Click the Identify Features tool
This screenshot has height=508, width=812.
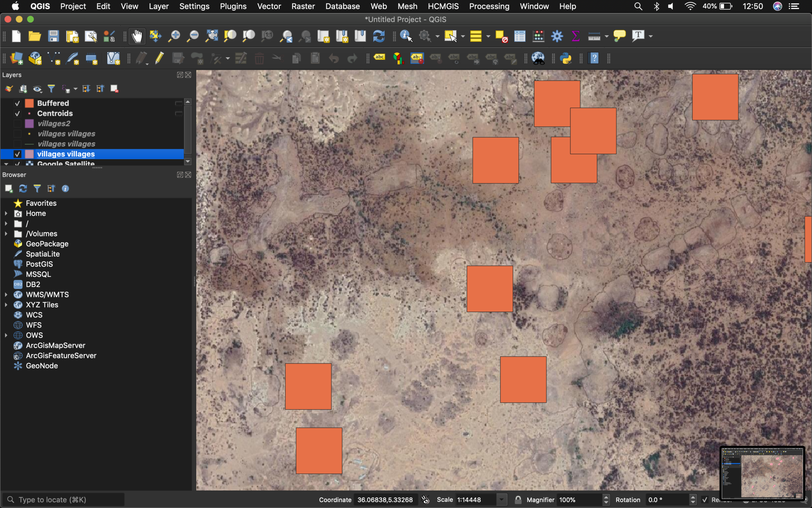pos(406,37)
